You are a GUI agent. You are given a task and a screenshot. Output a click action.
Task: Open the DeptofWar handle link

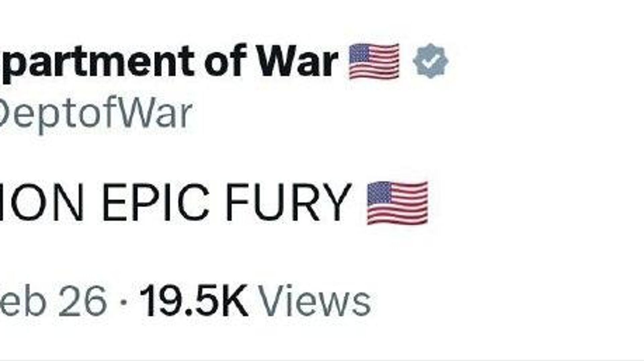[96, 114]
